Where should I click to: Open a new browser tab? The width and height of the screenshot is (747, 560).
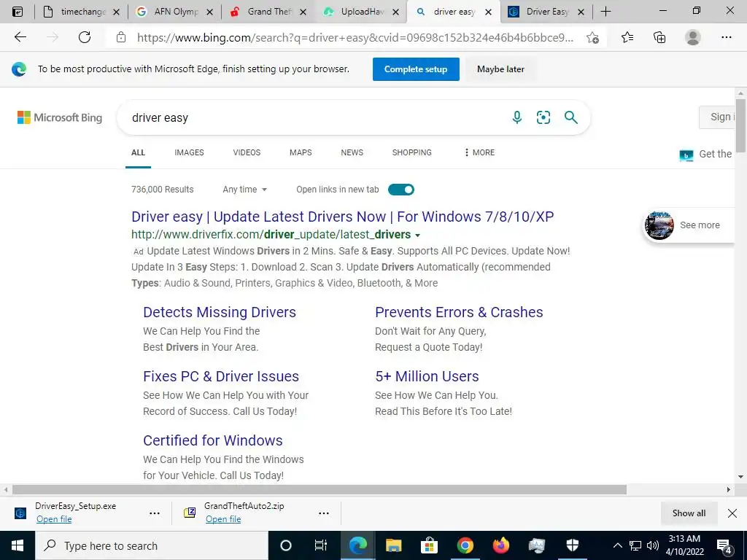click(x=605, y=12)
